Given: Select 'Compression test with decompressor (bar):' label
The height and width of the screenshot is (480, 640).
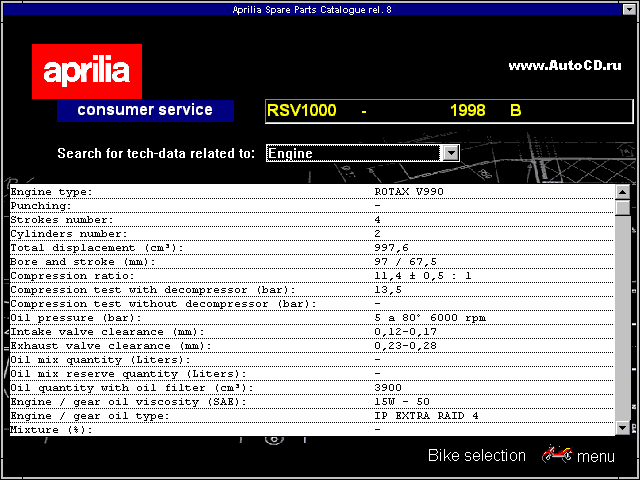Looking at the screenshot, I should [x=153, y=290].
